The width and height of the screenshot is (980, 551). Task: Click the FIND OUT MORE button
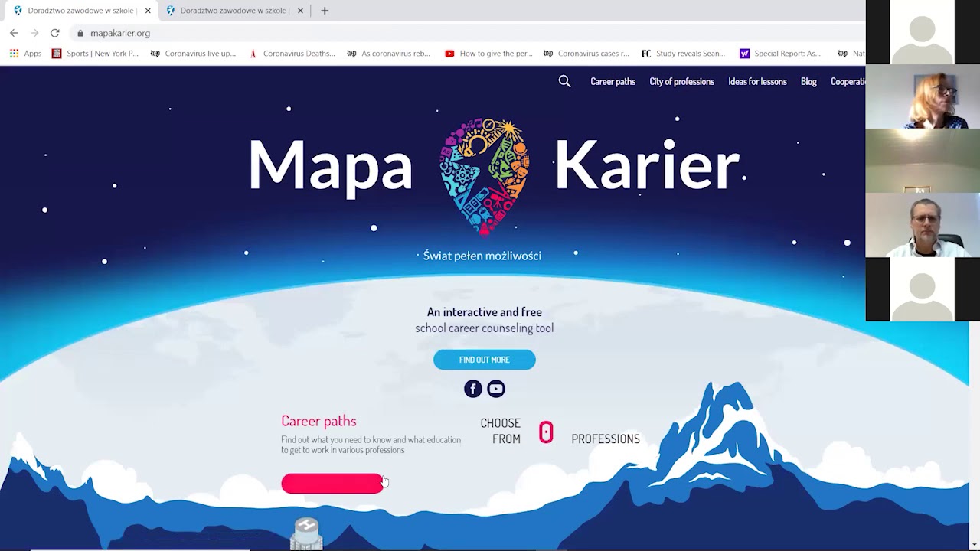tap(485, 360)
